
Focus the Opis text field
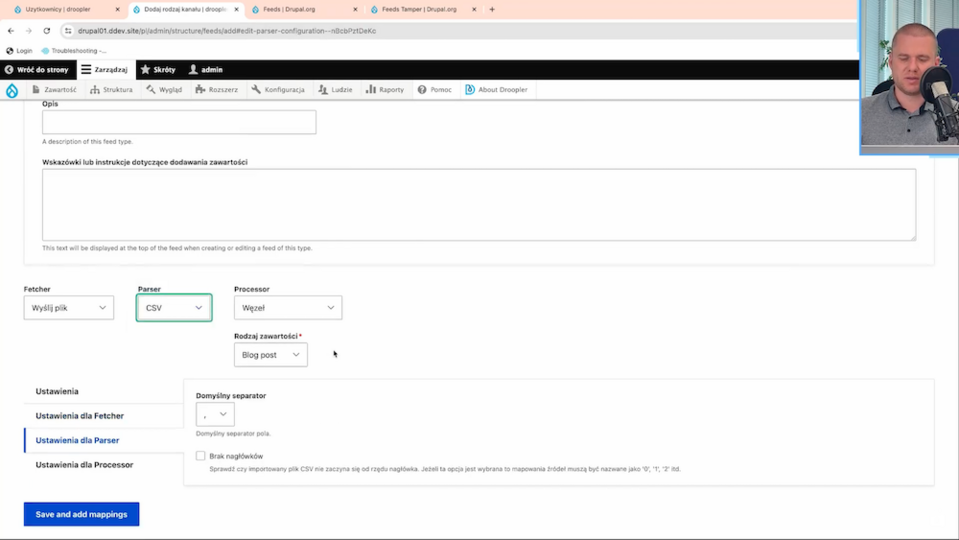179,122
